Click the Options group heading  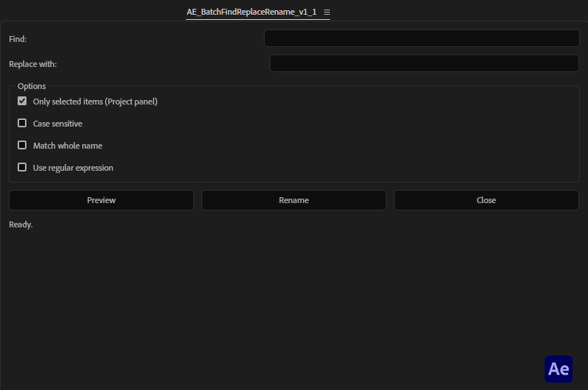(32, 86)
